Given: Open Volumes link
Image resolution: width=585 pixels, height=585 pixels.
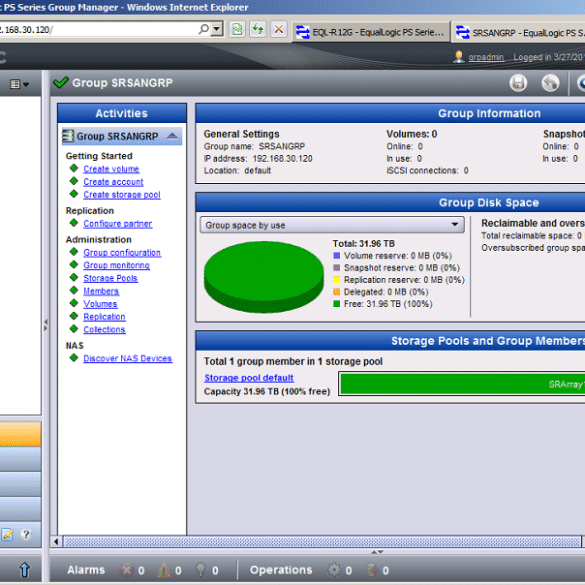Looking at the screenshot, I should 100,304.
